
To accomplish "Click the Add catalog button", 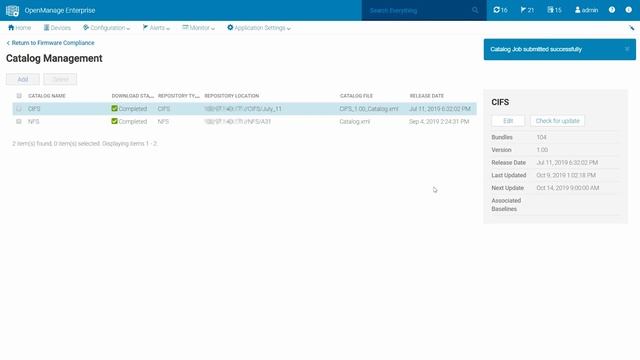I will coord(23,79).
